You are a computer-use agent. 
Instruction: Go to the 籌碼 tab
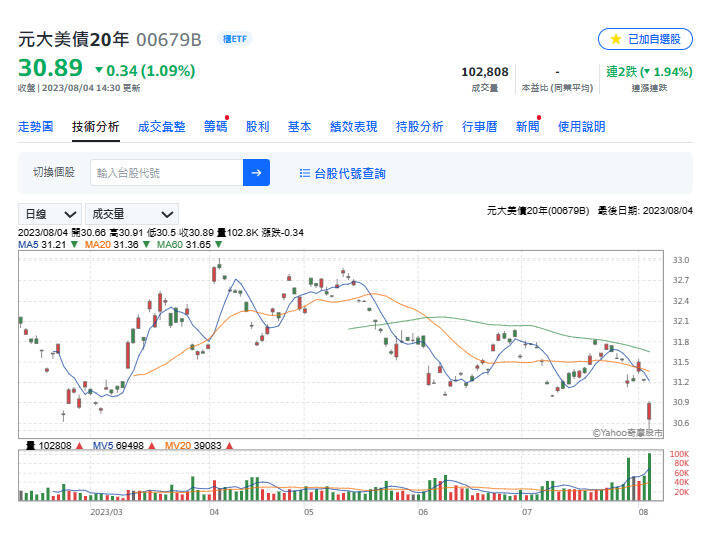pos(215,127)
